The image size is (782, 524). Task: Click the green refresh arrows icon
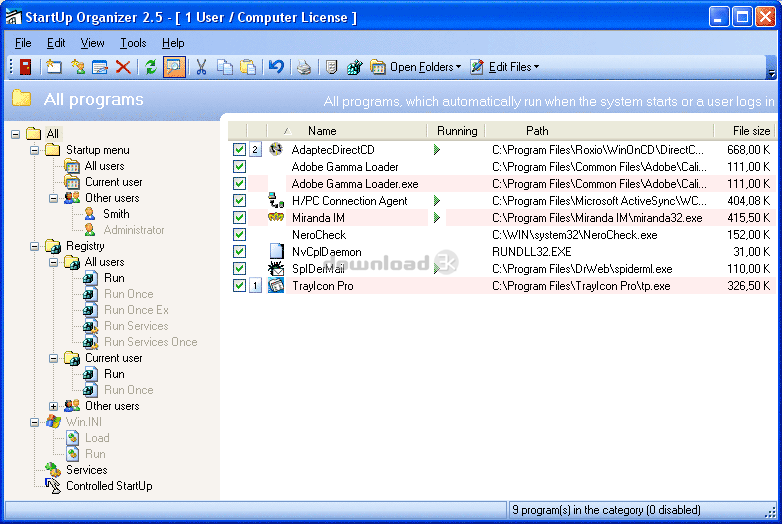(151, 67)
